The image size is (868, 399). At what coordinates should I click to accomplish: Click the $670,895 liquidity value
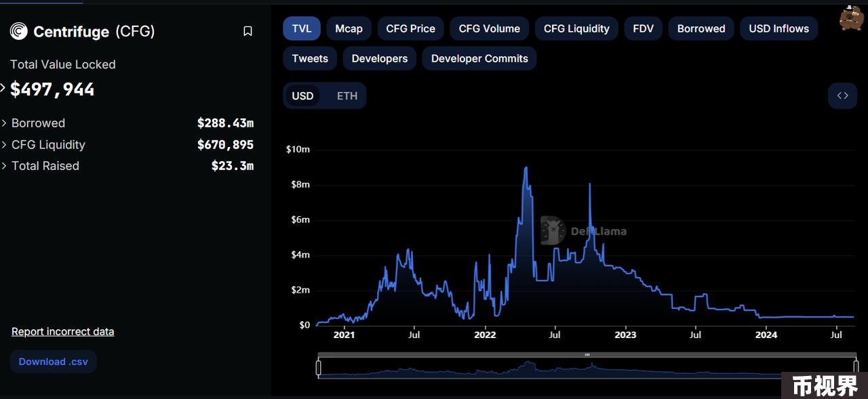point(225,145)
